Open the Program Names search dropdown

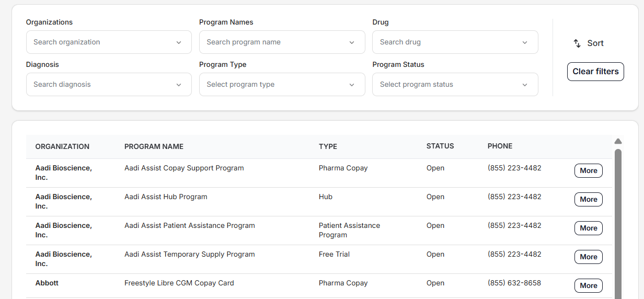pyautogui.click(x=282, y=42)
